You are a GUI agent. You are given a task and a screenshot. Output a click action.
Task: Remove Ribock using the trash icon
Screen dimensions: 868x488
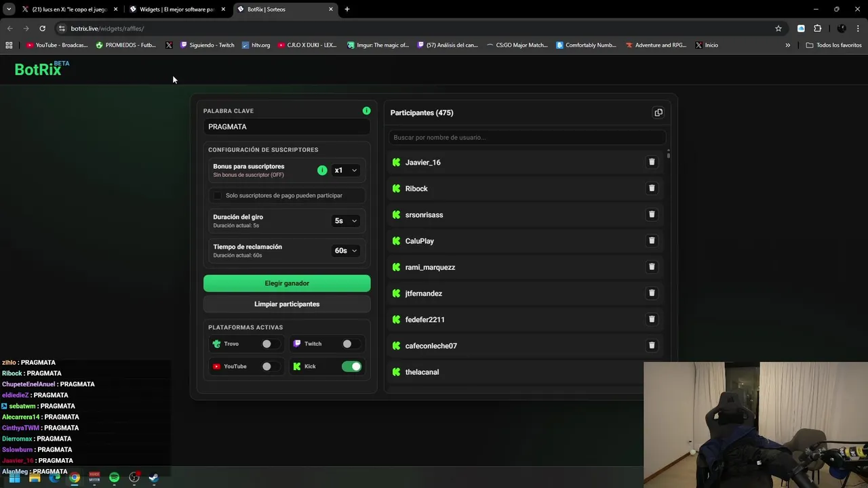point(652,188)
